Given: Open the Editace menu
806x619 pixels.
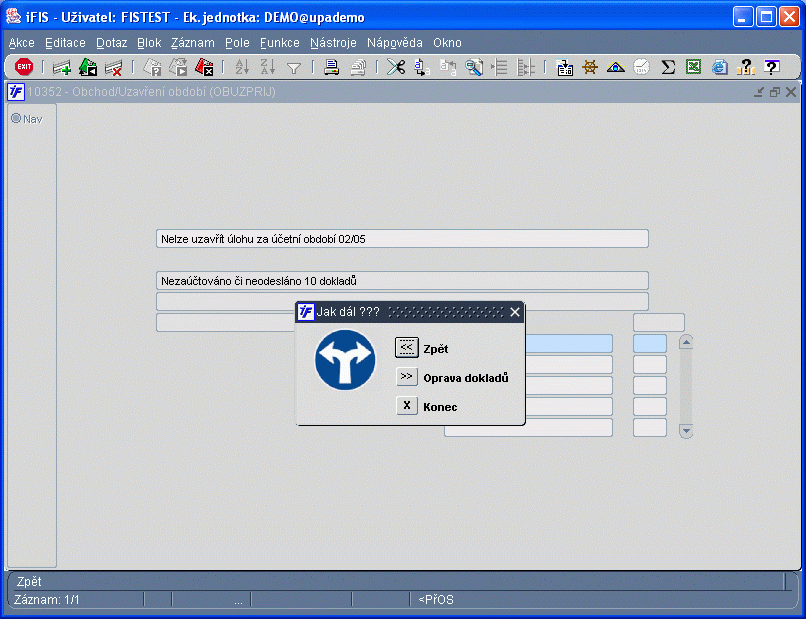Looking at the screenshot, I should pyautogui.click(x=65, y=43).
